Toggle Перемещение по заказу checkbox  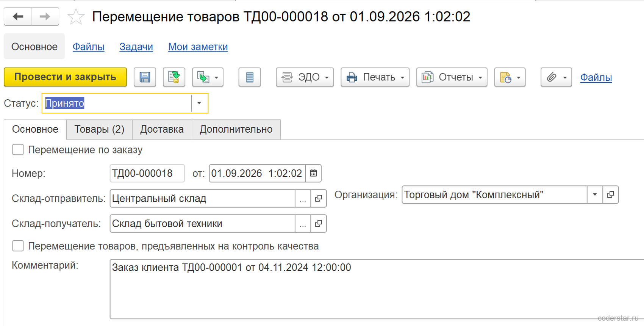18,149
